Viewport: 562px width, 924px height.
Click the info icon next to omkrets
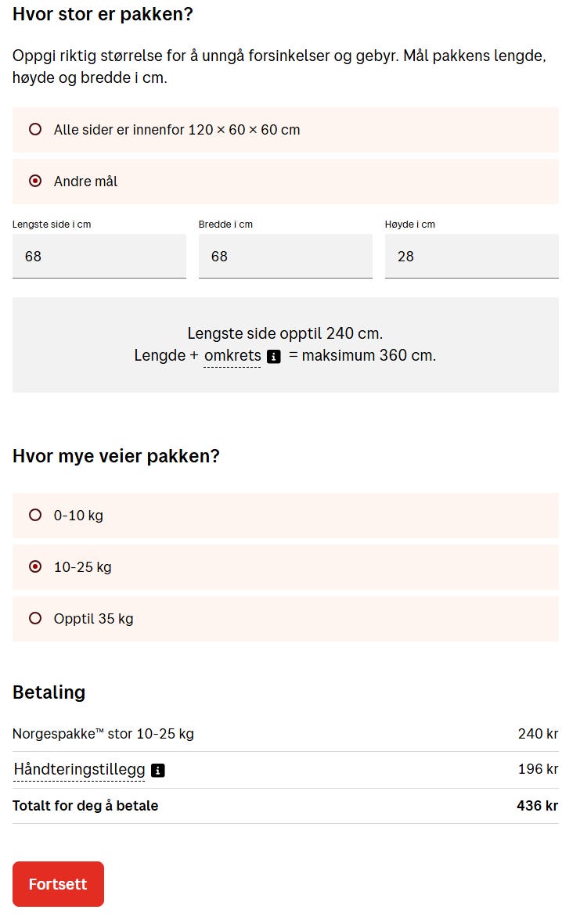(274, 357)
